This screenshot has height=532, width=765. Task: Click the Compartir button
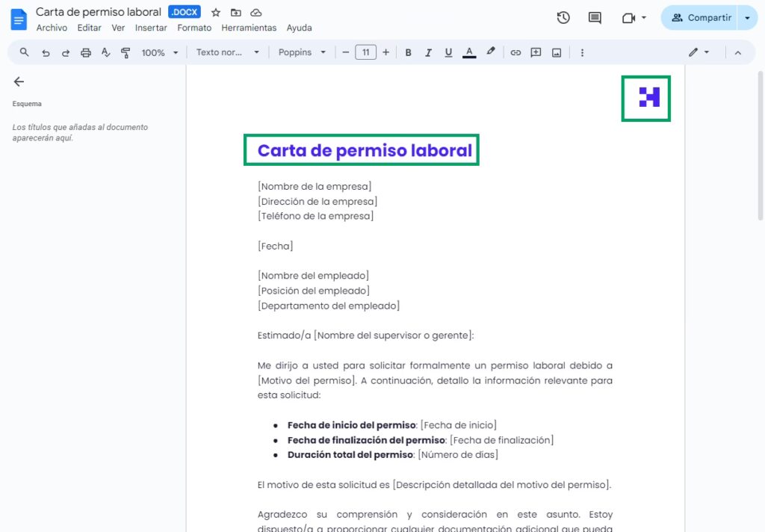[700, 18]
